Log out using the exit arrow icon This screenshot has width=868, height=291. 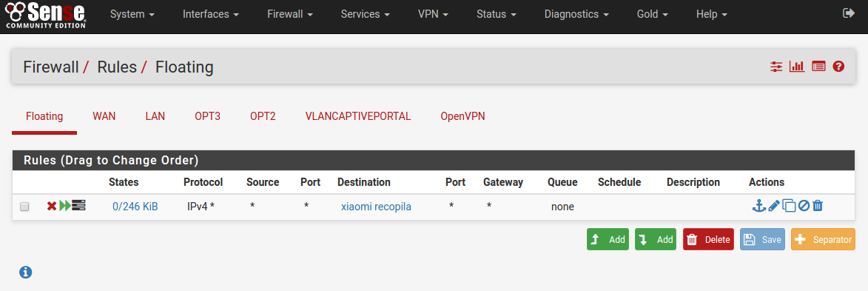point(849,13)
